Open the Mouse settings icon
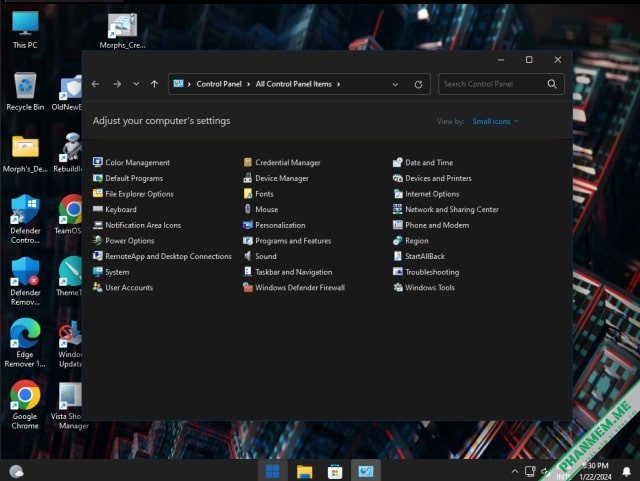Image resolution: width=640 pixels, height=481 pixels. 248,209
